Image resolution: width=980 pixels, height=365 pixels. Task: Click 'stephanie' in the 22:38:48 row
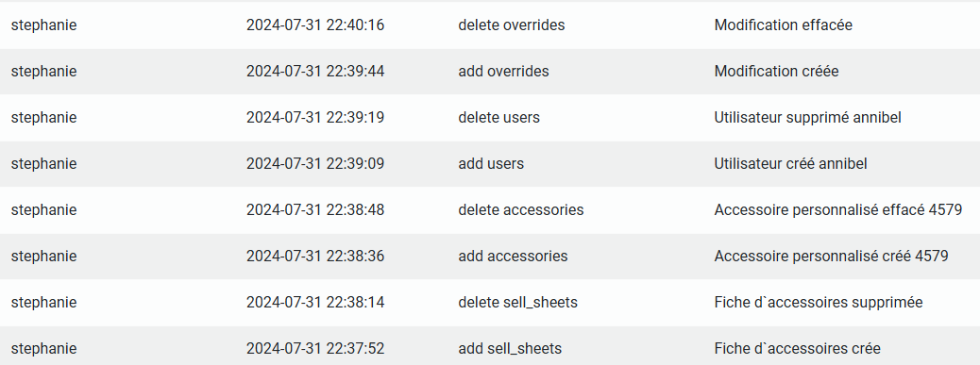(43, 211)
